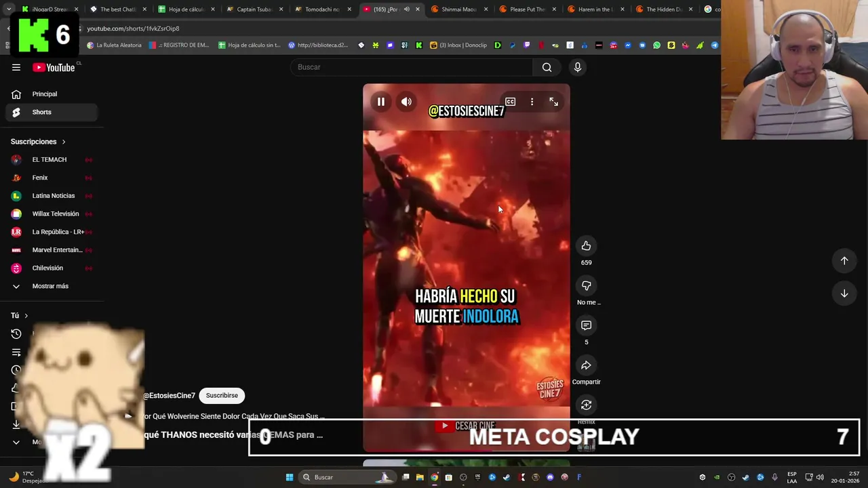Open Fenix subscription channel
The width and height of the screenshot is (868, 488).
[x=52, y=178]
